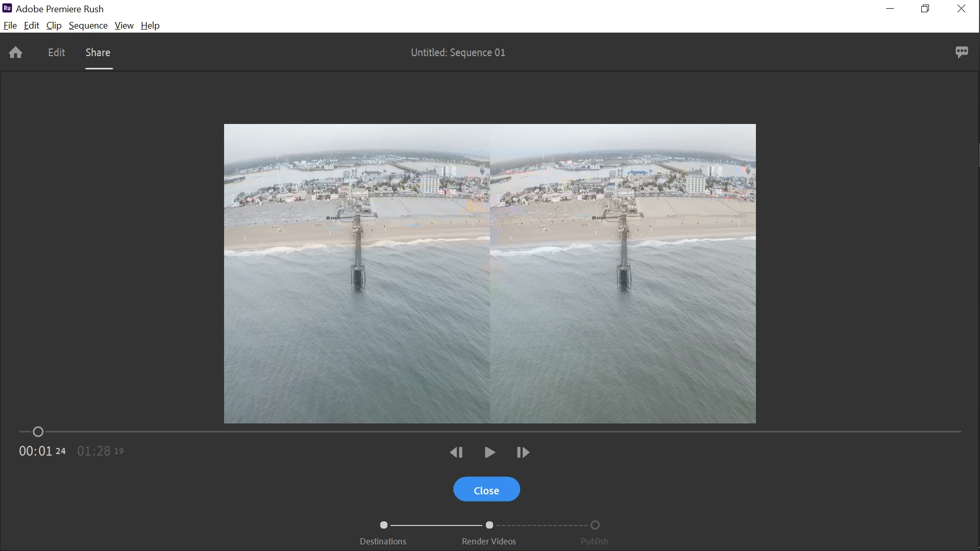Step back one frame

coord(456,453)
